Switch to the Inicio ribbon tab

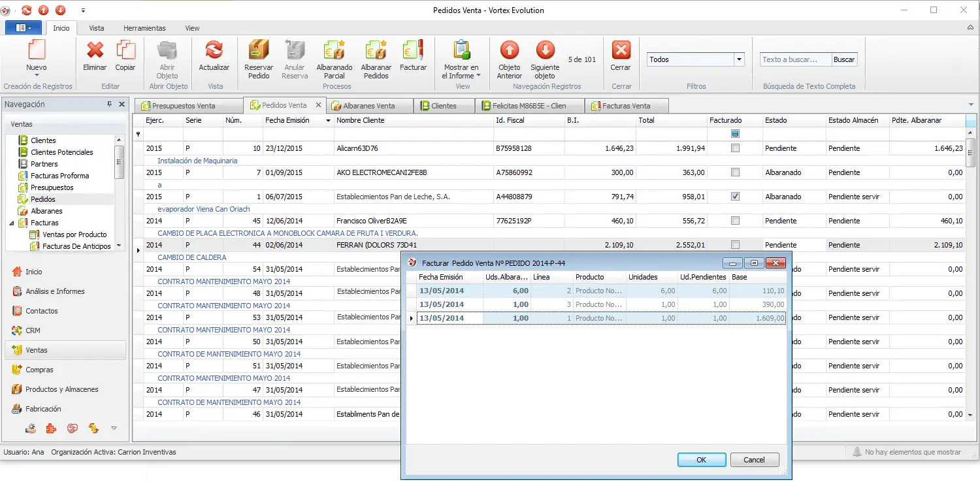(x=61, y=28)
